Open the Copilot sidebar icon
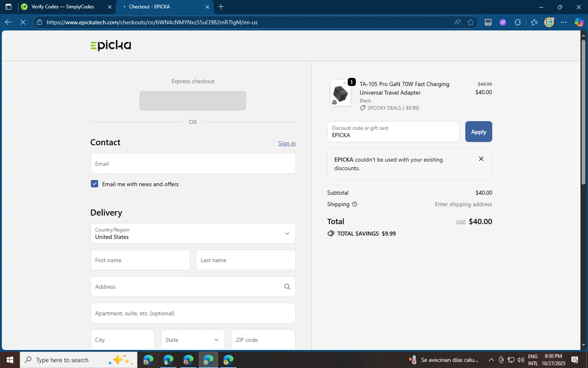This screenshot has width=588, height=368. (x=579, y=22)
